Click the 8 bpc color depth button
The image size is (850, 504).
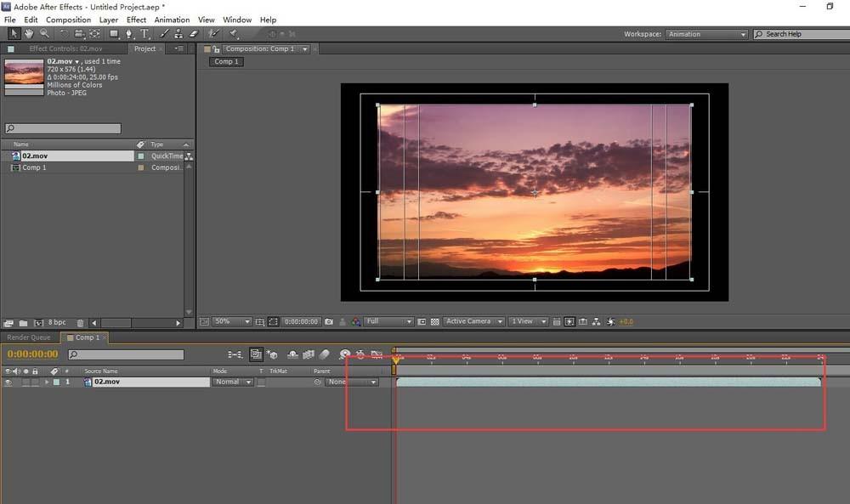pos(56,323)
